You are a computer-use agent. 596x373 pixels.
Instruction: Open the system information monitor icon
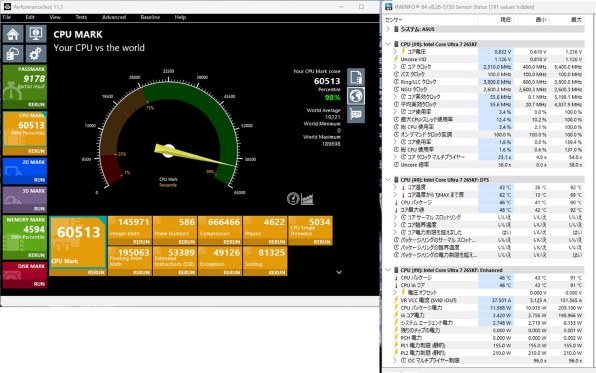36,34
